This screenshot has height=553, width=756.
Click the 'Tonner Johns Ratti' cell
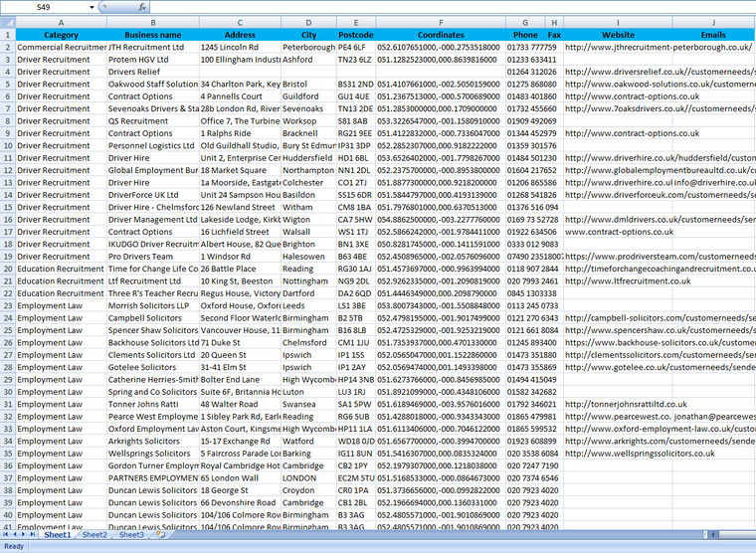tap(153, 404)
